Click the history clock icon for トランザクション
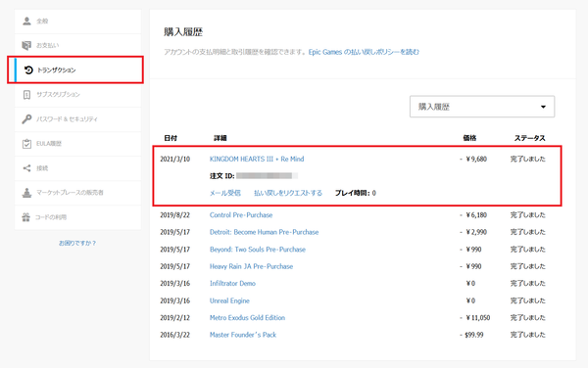The width and height of the screenshot is (588, 368). 28,70
